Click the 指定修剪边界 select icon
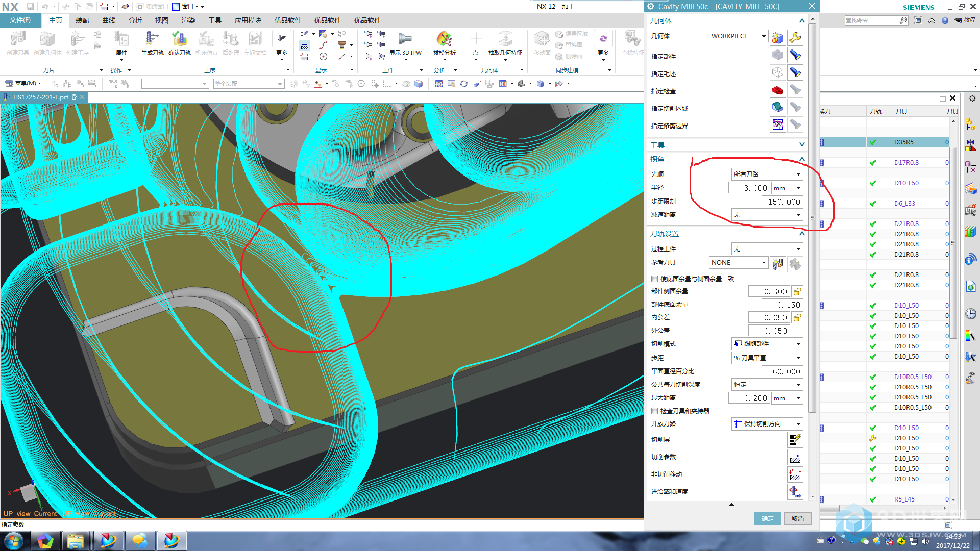 pos(777,124)
